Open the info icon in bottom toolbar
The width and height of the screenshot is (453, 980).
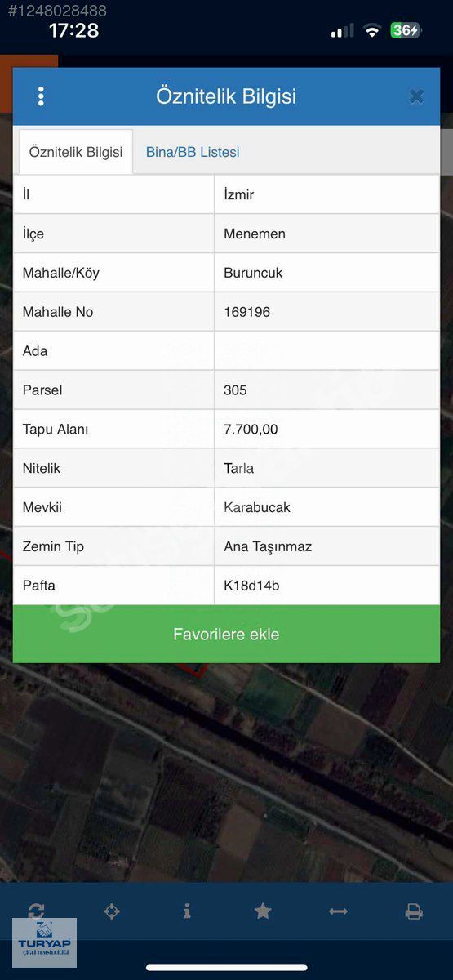(x=187, y=911)
